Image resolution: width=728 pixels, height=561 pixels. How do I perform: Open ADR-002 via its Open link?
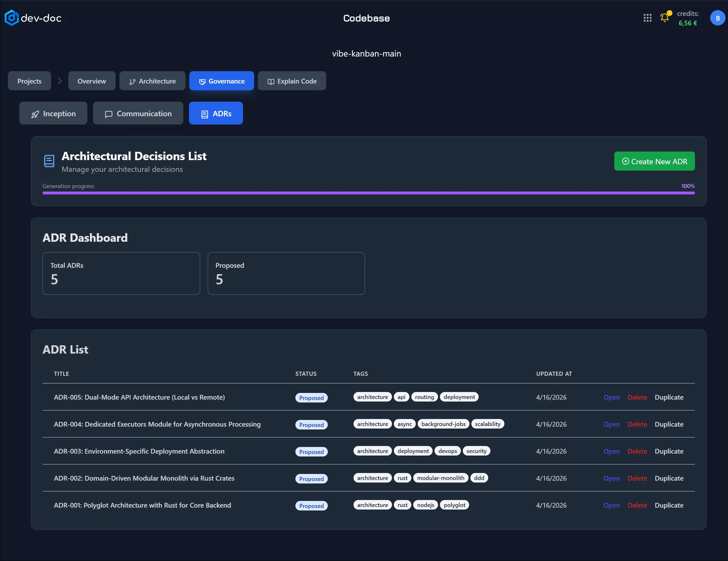(611, 478)
